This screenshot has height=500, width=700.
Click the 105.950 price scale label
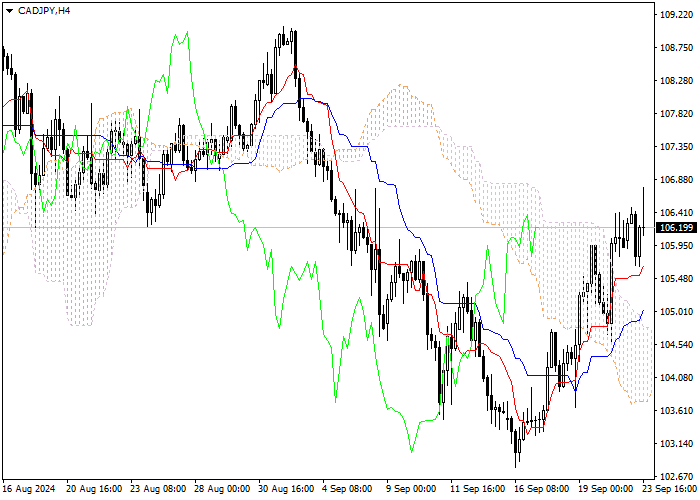pos(676,246)
